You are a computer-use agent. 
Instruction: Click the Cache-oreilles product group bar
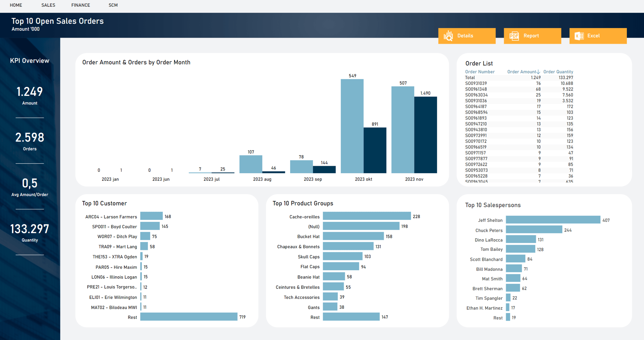pyautogui.click(x=366, y=216)
